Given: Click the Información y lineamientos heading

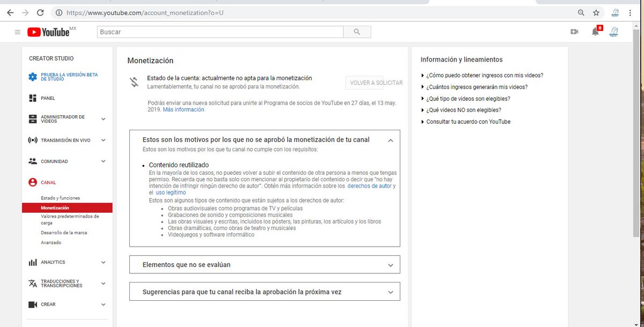Looking at the screenshot, I should [462, 60].
